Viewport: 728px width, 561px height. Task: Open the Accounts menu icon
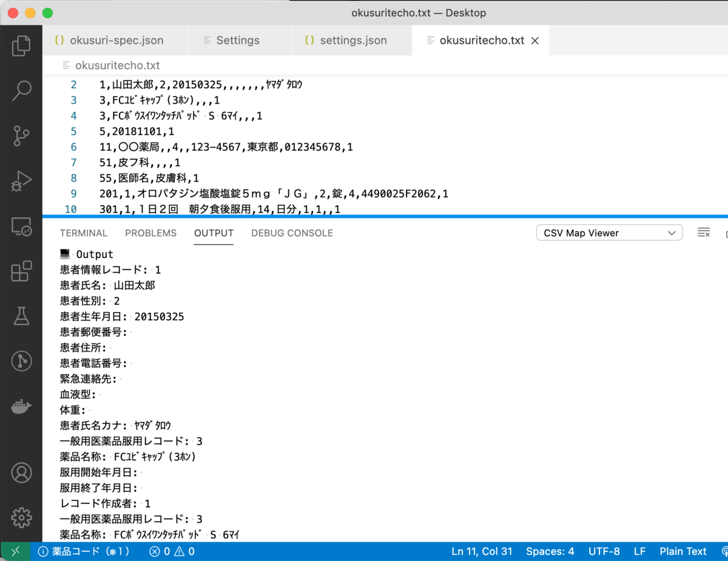click(x=21, y=472)
